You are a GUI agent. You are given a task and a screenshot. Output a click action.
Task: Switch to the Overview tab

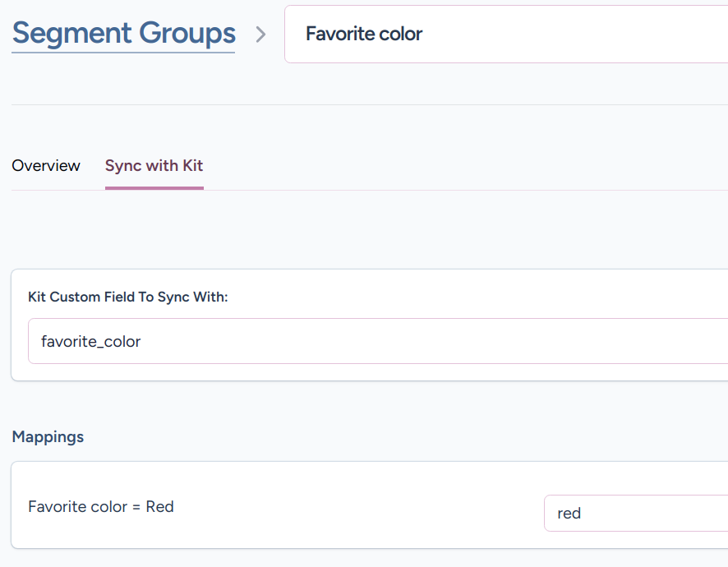46,166
